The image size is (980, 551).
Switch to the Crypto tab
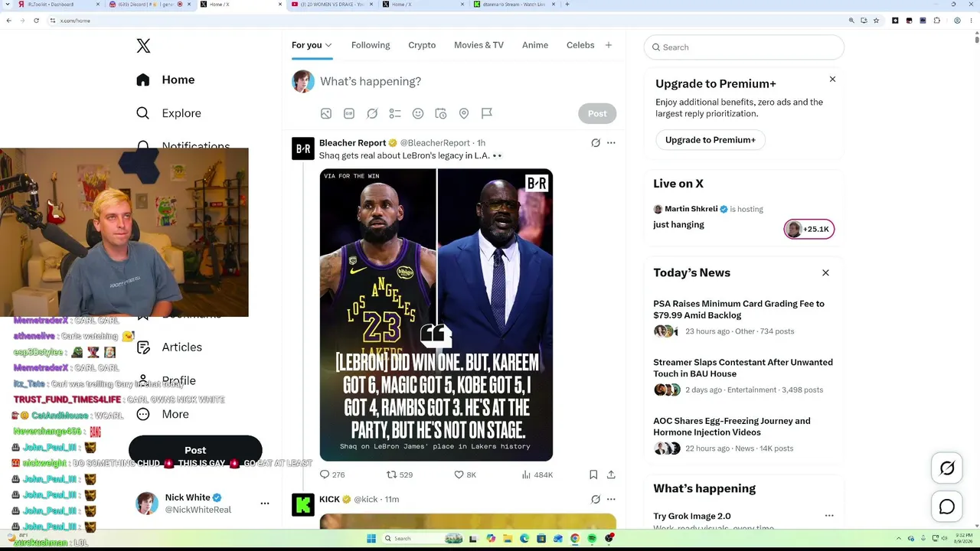[422, 45]
